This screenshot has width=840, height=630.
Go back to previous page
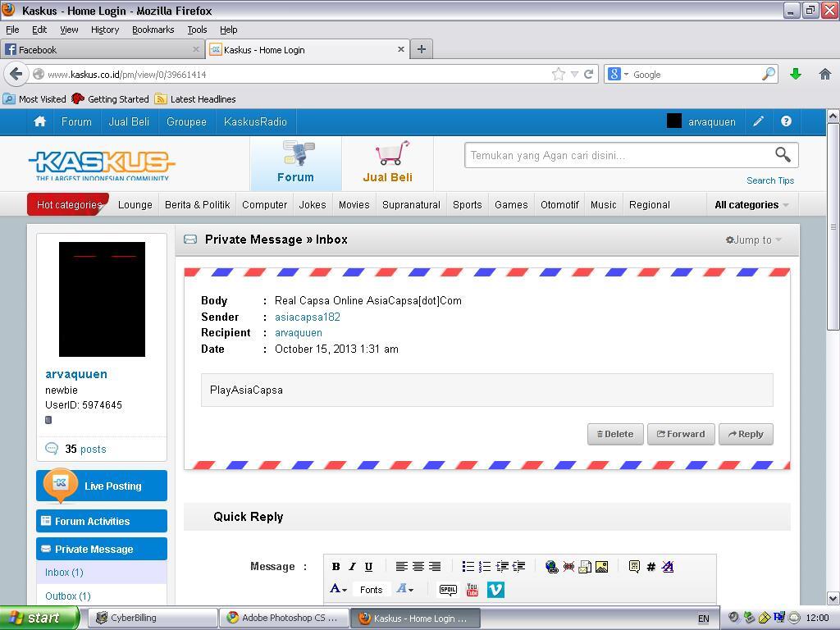[x=16, y=74]
